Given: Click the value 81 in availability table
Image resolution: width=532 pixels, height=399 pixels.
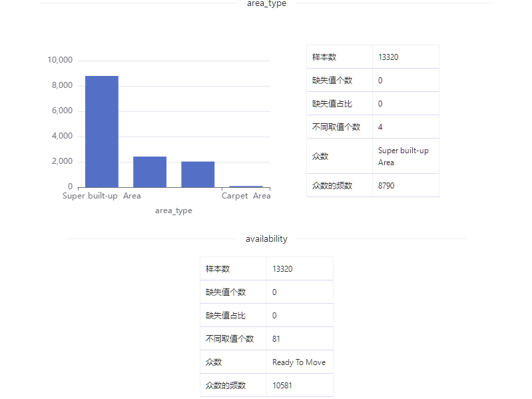Looking at the screenshot, I should (276, 339).
